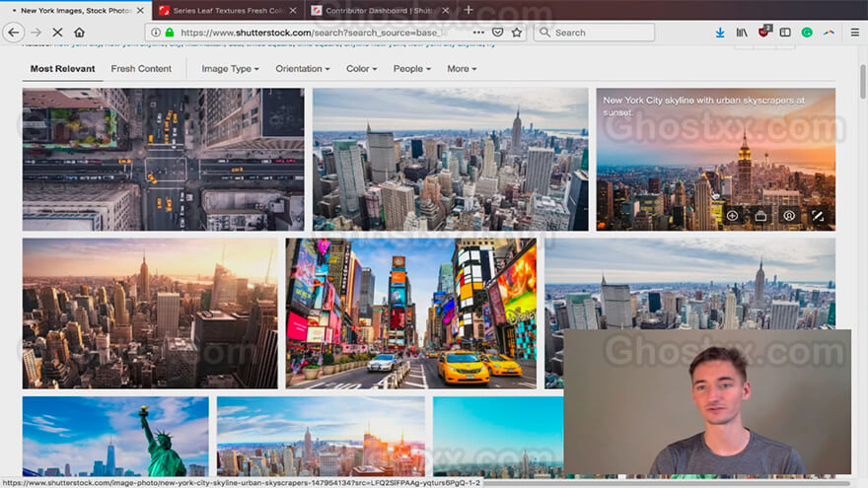The image size is (868, 488).
Task: Select the Fresh Content sort tab
Action: [x=141, y=69]
